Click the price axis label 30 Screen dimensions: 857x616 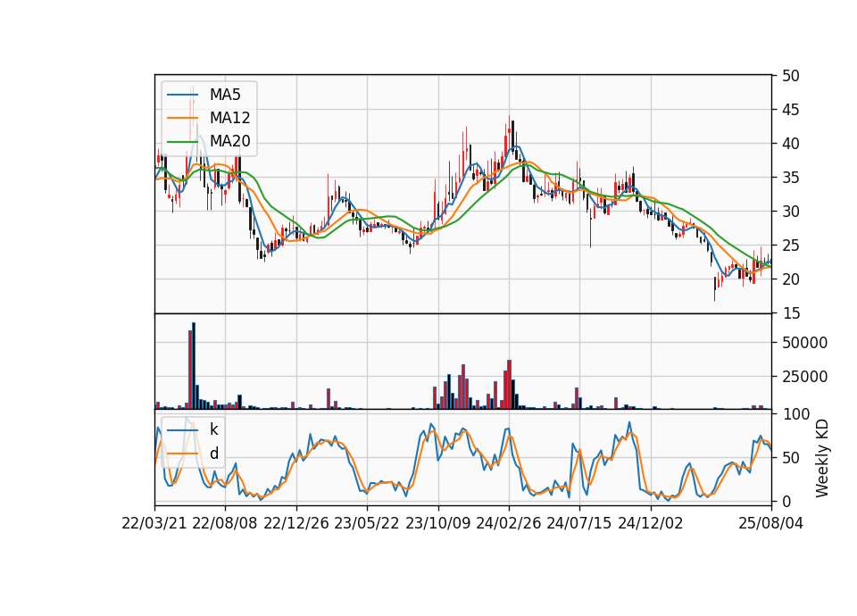pyautogui.click(x=790, y=212)
